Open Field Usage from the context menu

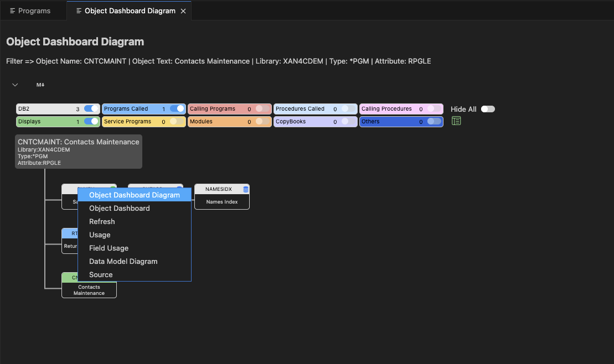click(109, 248)
